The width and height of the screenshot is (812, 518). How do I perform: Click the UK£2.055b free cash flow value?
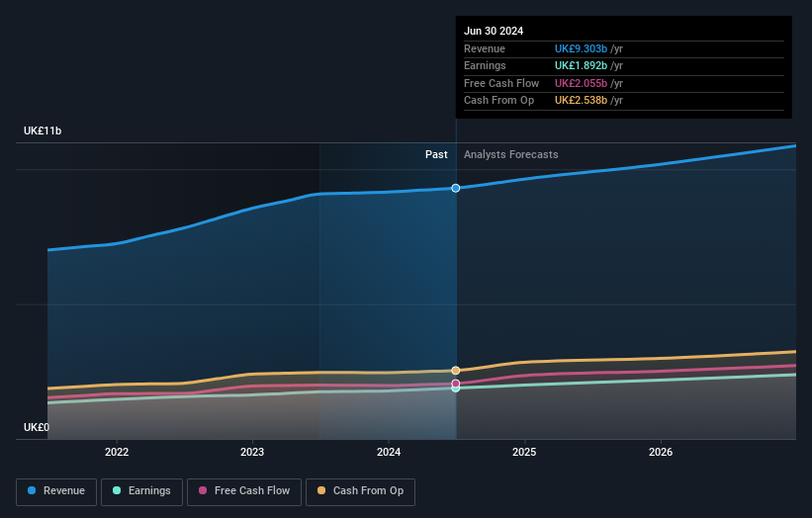coord(581,83)
